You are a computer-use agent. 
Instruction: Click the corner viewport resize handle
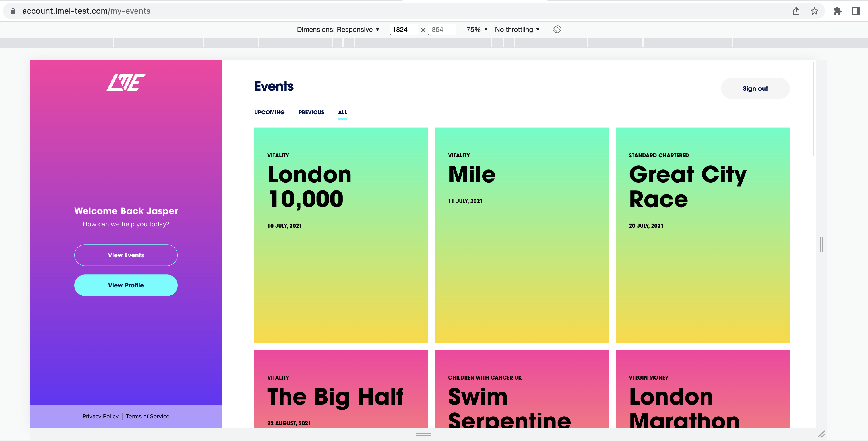pos(821,434)
